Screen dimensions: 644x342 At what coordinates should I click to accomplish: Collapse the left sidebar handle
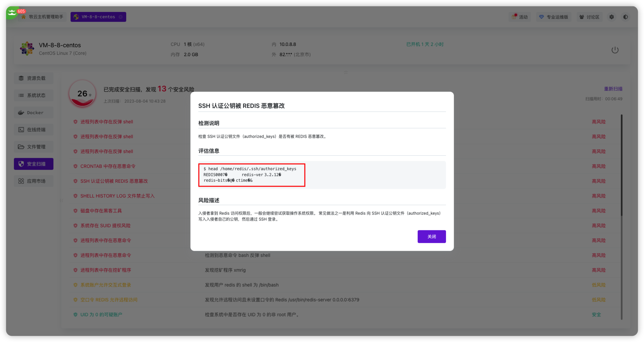click(61, 200)
